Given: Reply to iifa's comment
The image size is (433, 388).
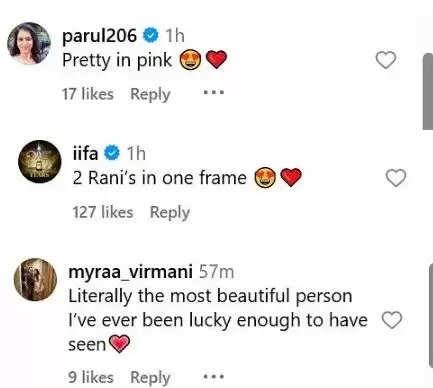Looking at the screenshot, I should (170, 212).
